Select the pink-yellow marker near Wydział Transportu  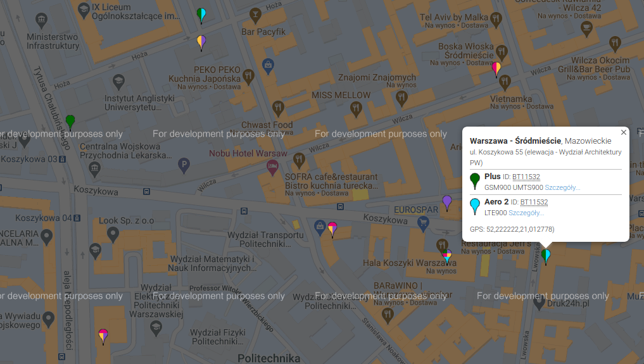[x=332, y=229]
